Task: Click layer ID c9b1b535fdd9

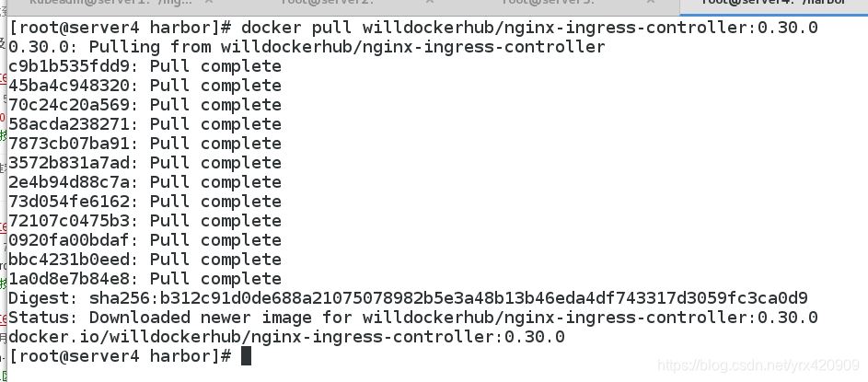Action: coord(69,66)
